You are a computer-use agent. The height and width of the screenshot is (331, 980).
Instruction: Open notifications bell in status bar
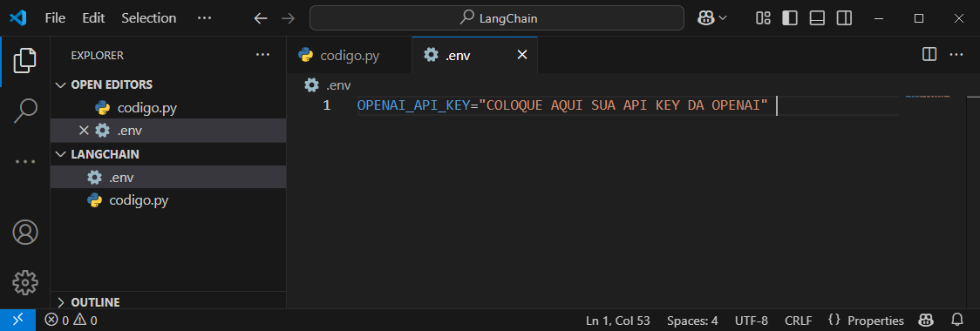tap(956, 321)
